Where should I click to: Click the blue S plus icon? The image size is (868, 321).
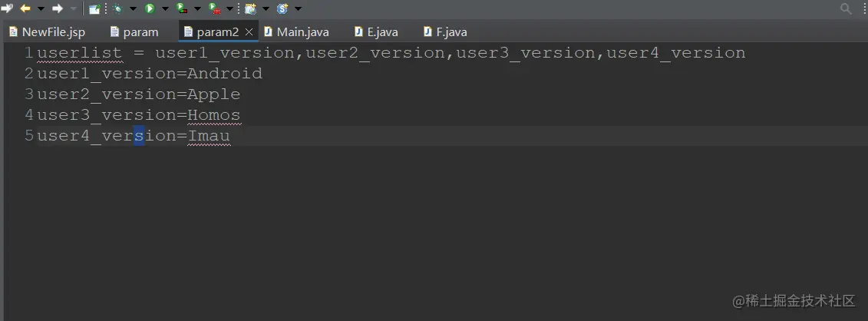coord(283,8)
